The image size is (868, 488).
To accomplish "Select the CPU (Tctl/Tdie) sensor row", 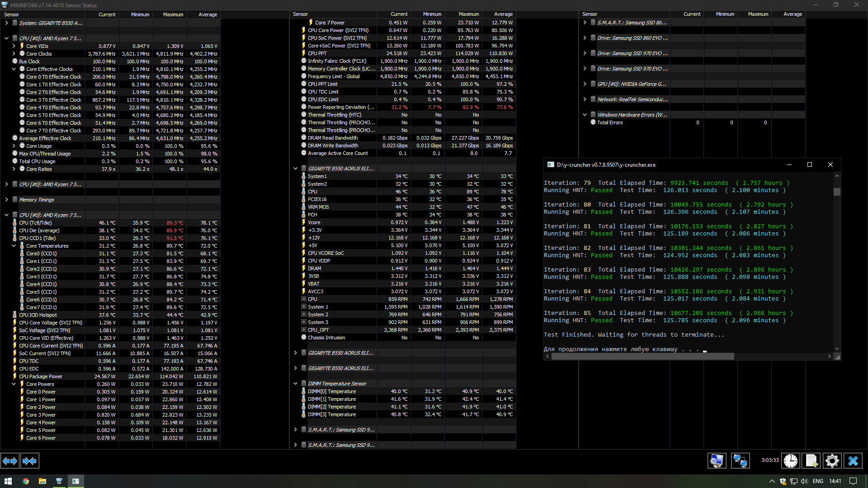I will pos(35,223).
